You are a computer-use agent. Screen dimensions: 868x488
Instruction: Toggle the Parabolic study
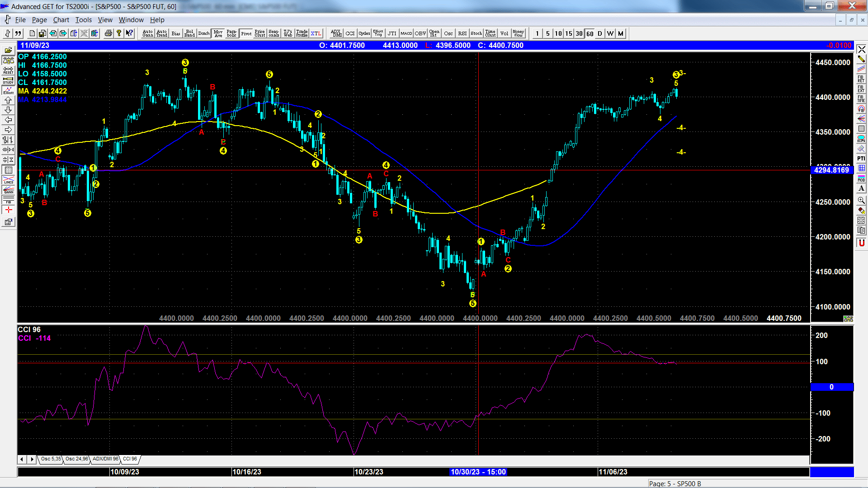(x=232, y=33)
